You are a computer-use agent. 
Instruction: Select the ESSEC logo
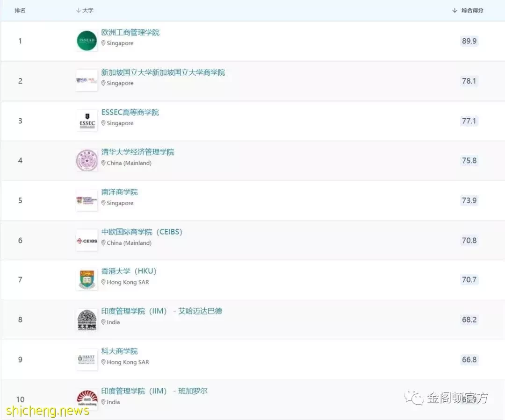click(87, 121)
